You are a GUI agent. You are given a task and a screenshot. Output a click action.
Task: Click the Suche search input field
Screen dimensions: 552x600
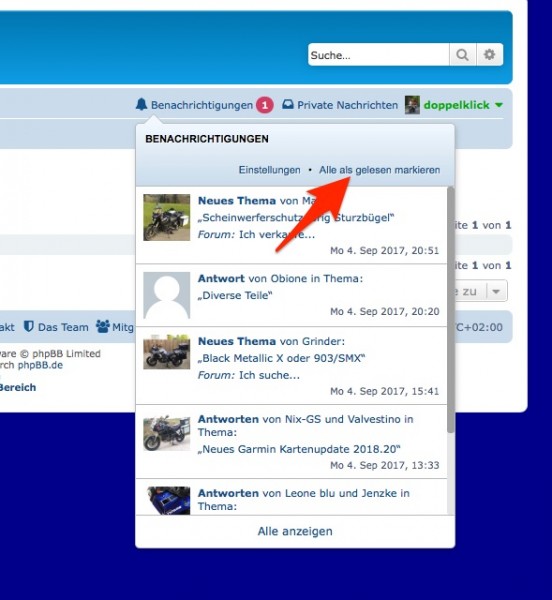(379, 55)
